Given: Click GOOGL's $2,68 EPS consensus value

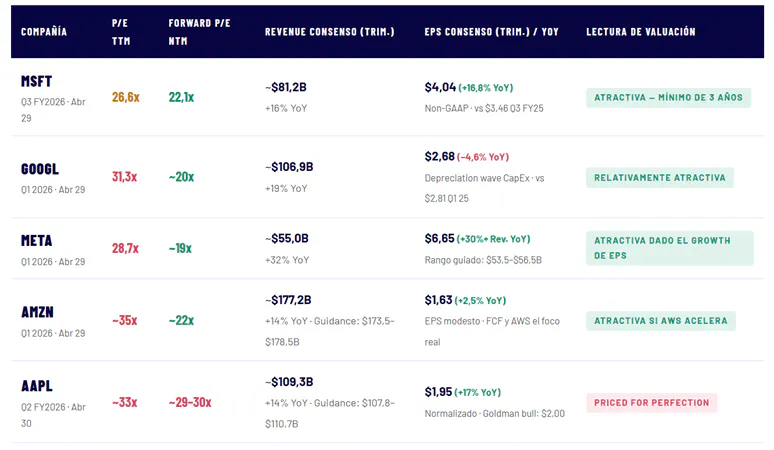Looking at the screenshot, I should [x=440, y=156].
